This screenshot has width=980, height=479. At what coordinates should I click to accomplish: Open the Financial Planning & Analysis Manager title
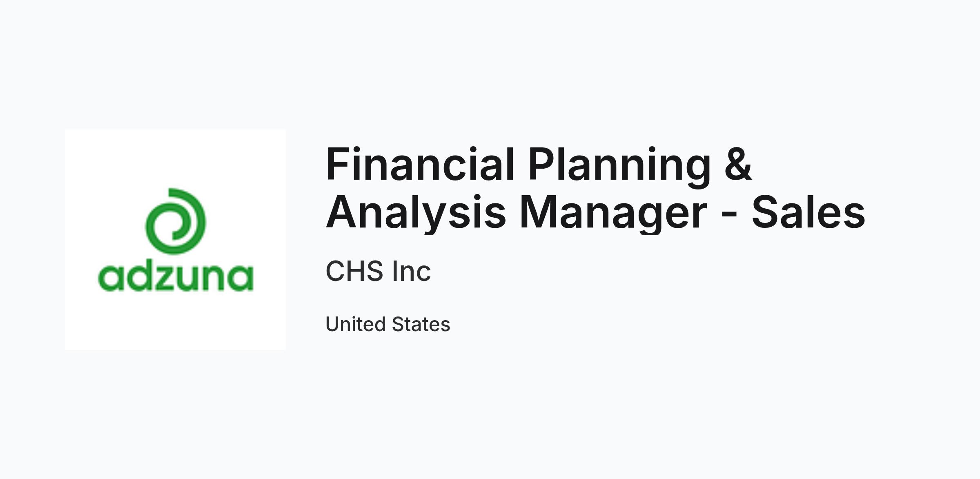tap(595, 188)
